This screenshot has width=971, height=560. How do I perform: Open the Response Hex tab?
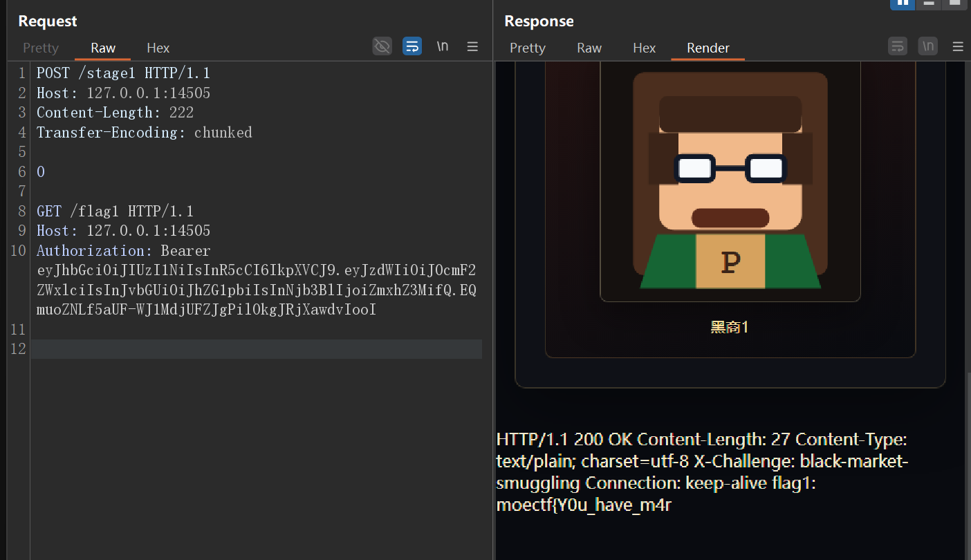tap(644, 48)
